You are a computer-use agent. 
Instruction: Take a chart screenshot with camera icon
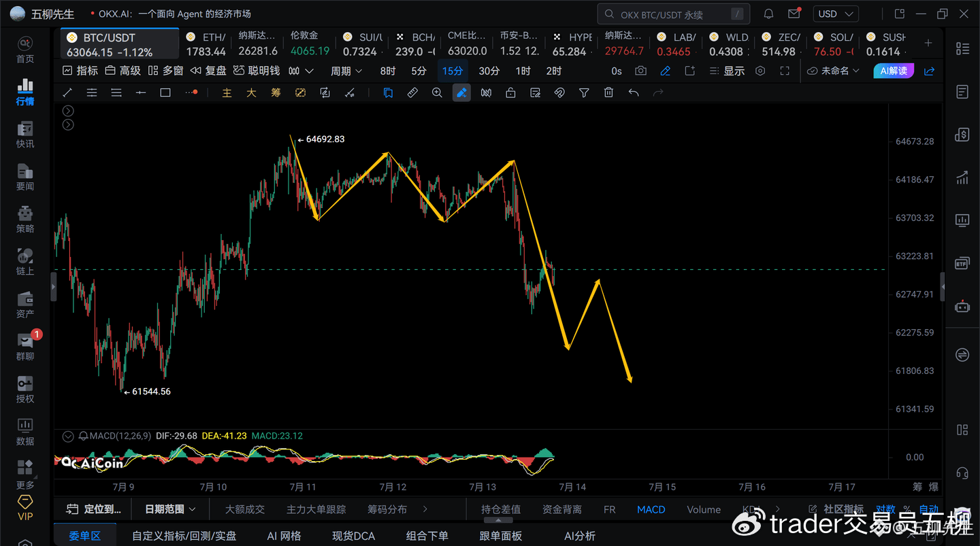point(640,71)
